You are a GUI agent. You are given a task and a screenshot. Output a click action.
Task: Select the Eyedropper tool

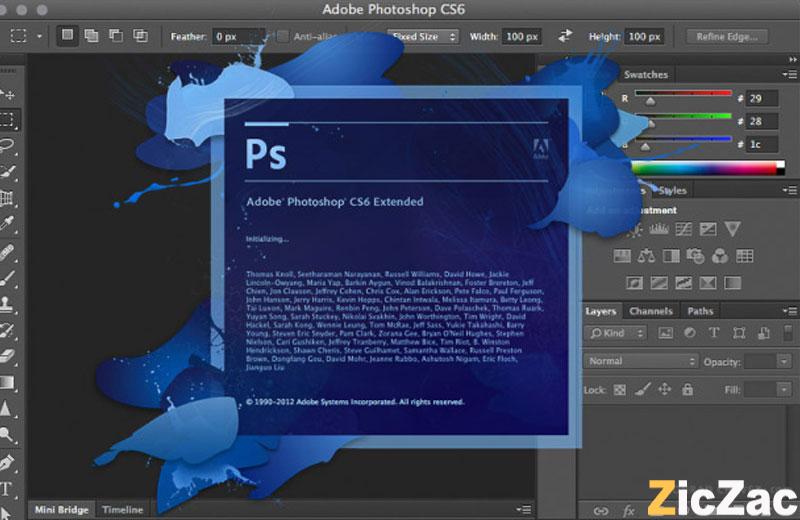(x=8, y=223)
